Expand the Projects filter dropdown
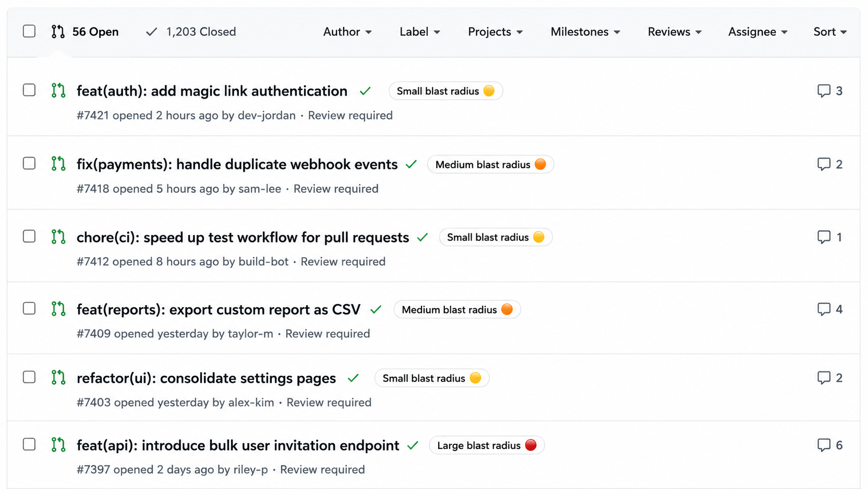 [495, 32]
